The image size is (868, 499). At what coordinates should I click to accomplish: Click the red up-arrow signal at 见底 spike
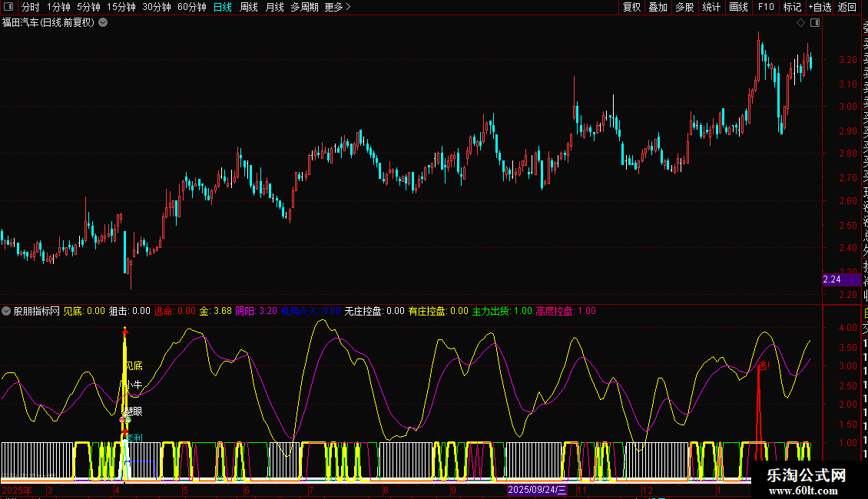pos(125,331)
